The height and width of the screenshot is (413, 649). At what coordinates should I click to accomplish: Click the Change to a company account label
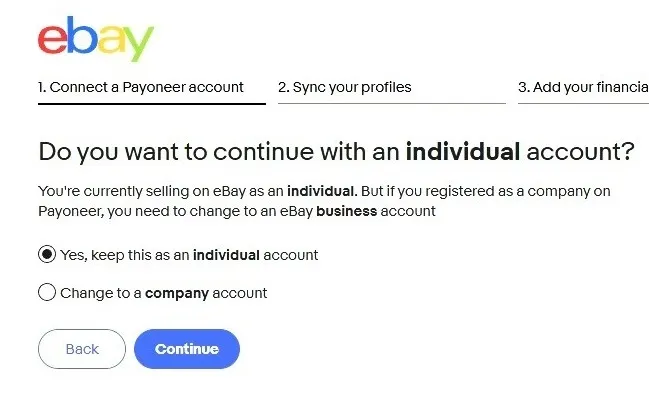[x=164, y=293]
